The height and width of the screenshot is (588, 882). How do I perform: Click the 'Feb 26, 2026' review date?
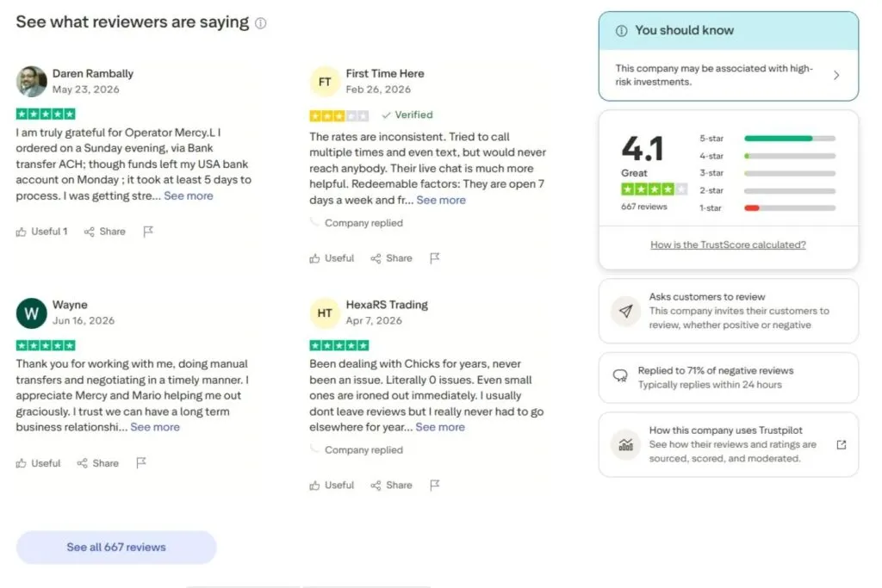[x=378, y=90]
